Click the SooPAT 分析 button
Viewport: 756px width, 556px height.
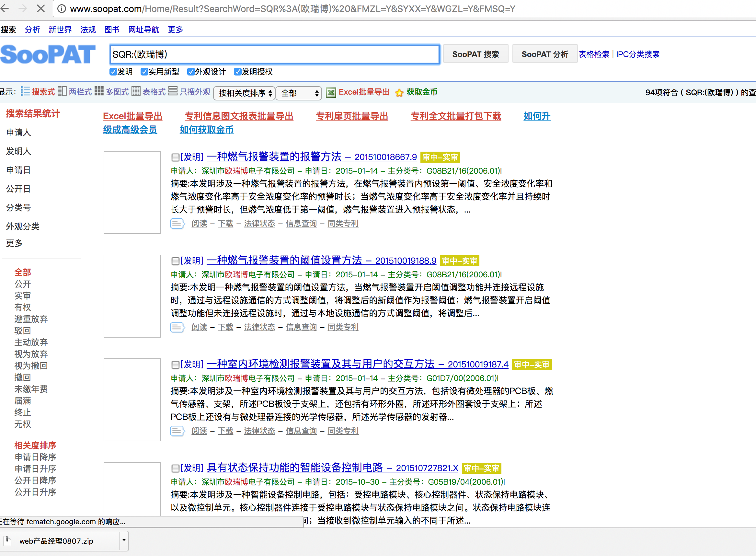click(545, 54)
